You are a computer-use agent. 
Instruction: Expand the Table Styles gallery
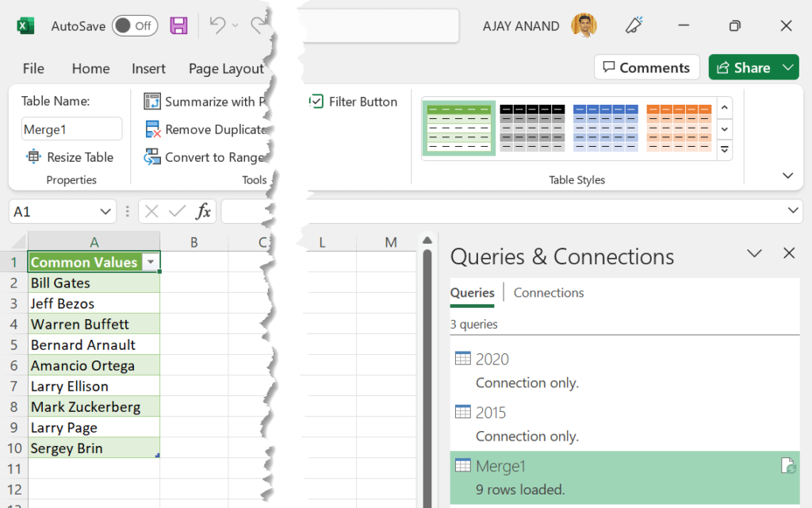click(724, 149)
